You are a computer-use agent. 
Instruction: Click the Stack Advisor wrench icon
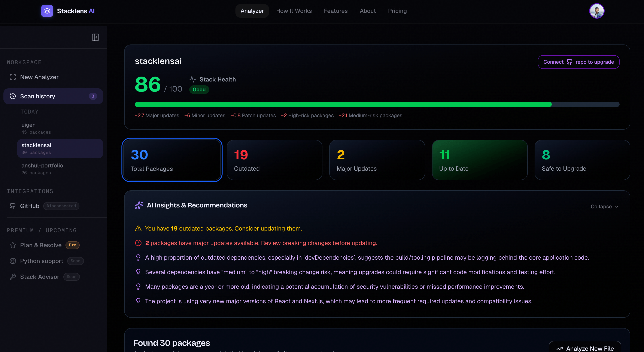click(13, 277)
